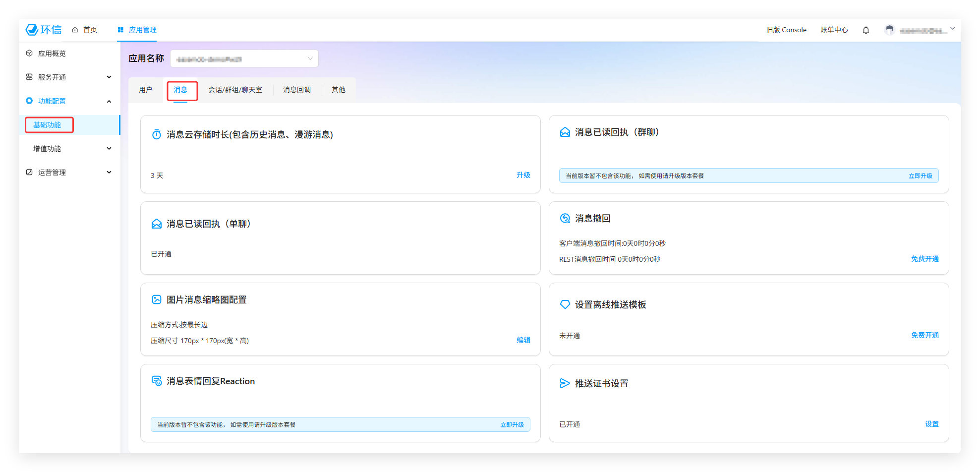Click the notification bell icon
The height and width of the screenshot is (472, 980).
[x=865, y=30]
